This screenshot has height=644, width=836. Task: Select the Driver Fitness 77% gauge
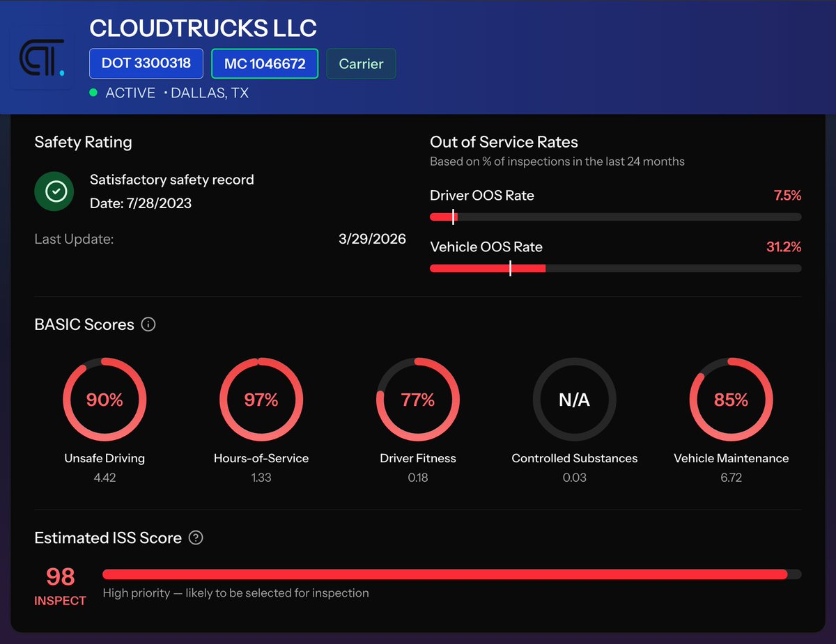pos(418,400)
